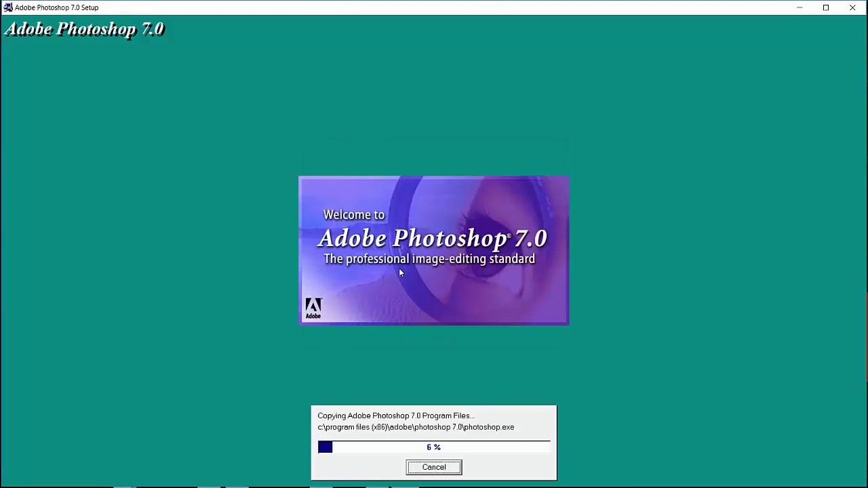Minimize the Setup window
The image size is (868, 488).
[800, 7]
